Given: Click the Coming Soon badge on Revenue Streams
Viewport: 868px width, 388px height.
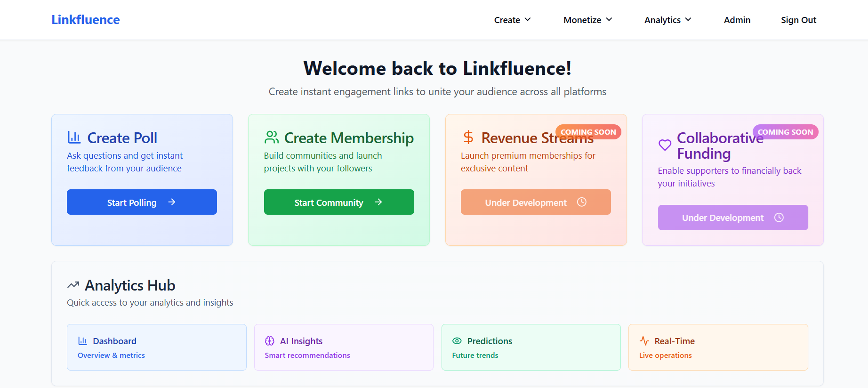Looking at the screenshot, I should (588, 132).
